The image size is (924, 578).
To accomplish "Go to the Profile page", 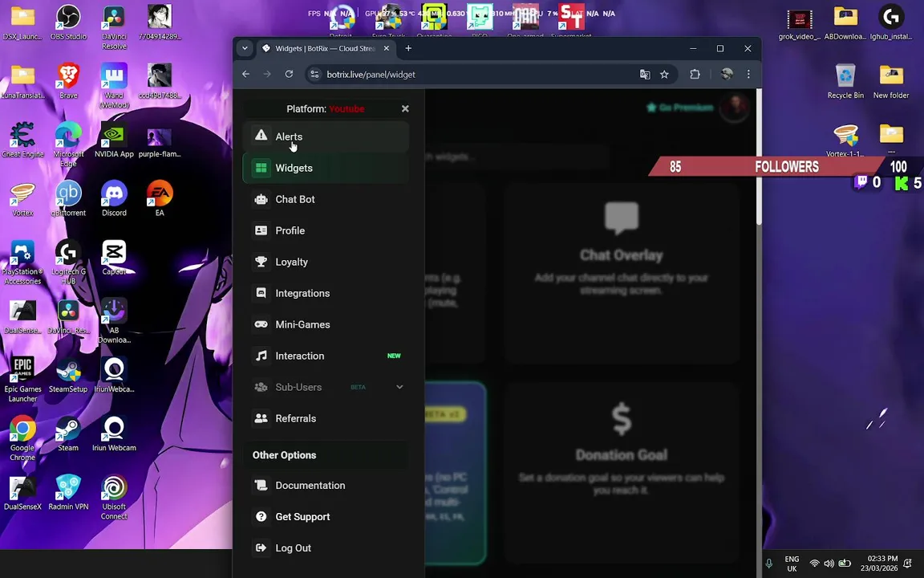I will [326, 230].
